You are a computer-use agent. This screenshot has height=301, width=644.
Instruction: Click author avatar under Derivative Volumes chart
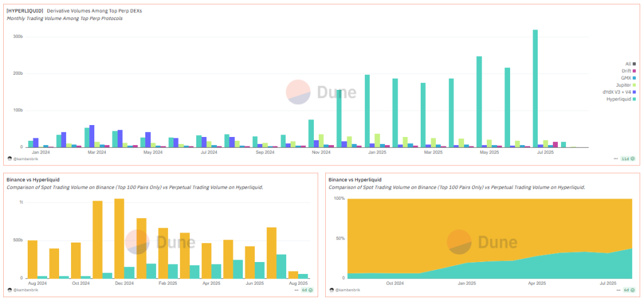click(9, 158)
